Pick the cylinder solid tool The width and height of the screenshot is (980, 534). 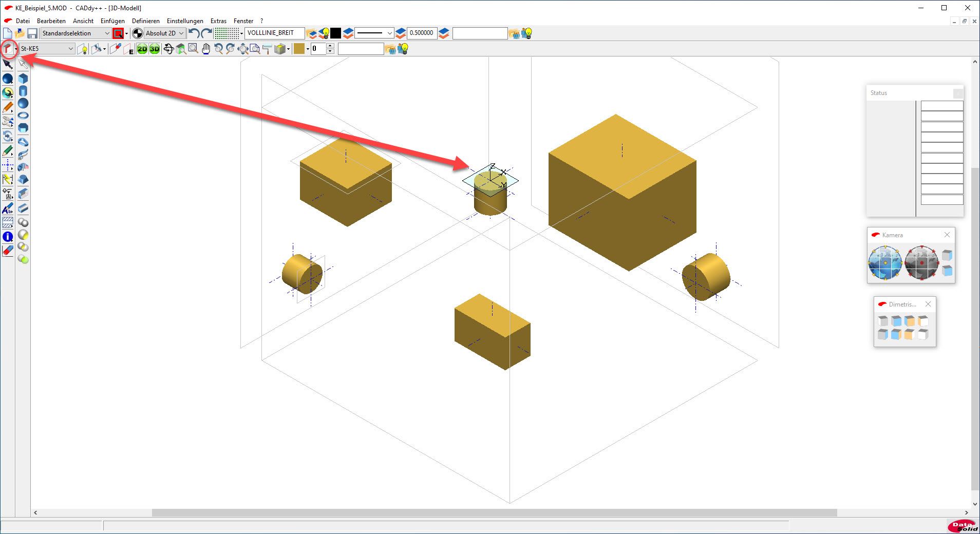[x=23, y=91]
